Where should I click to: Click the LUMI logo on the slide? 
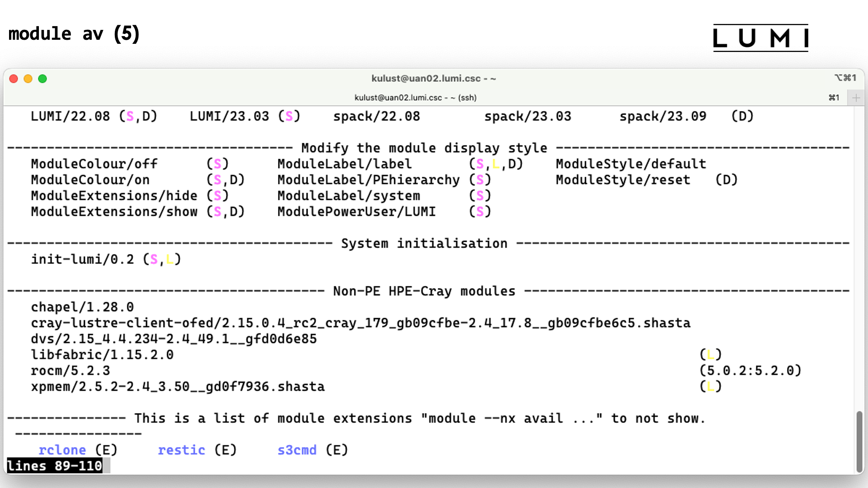[x=761, y=38]
